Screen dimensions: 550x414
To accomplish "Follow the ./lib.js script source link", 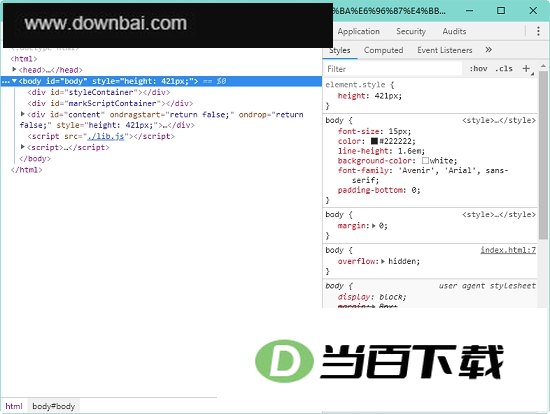I will pyautogui.click(x=106, y=136).
